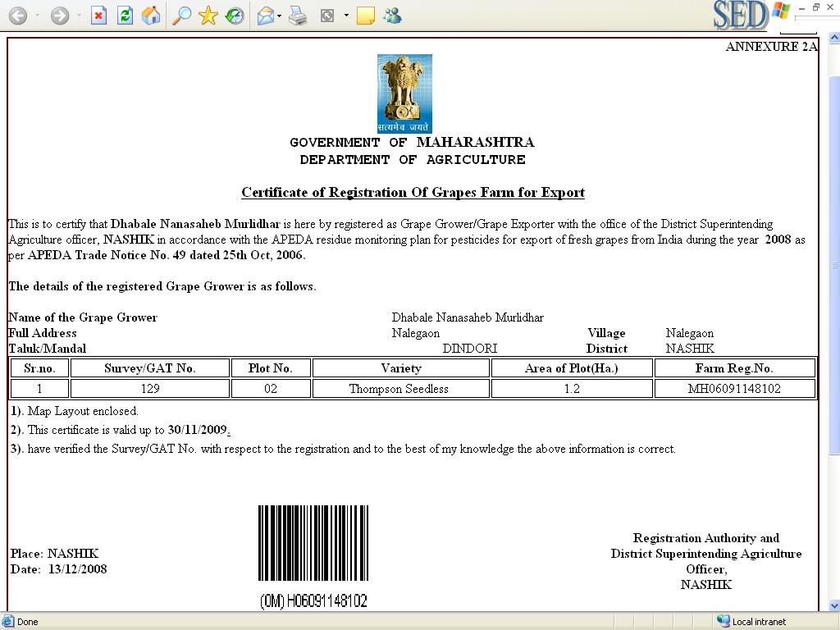840x630 pixels.
Task: Click the barcode caption (0M) H06091148102
Action: tap(313, 601)
